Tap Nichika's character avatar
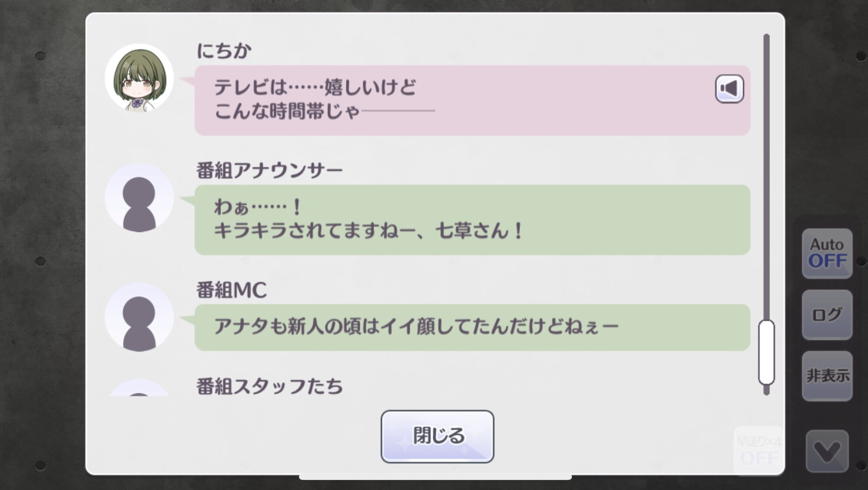 coord(139,78)
